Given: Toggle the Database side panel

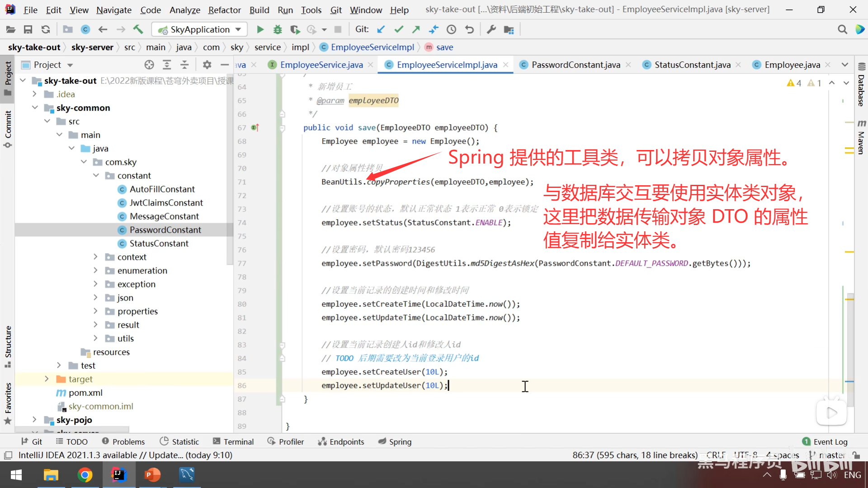Looking at the screenshot, I should [x=861, y=86].
